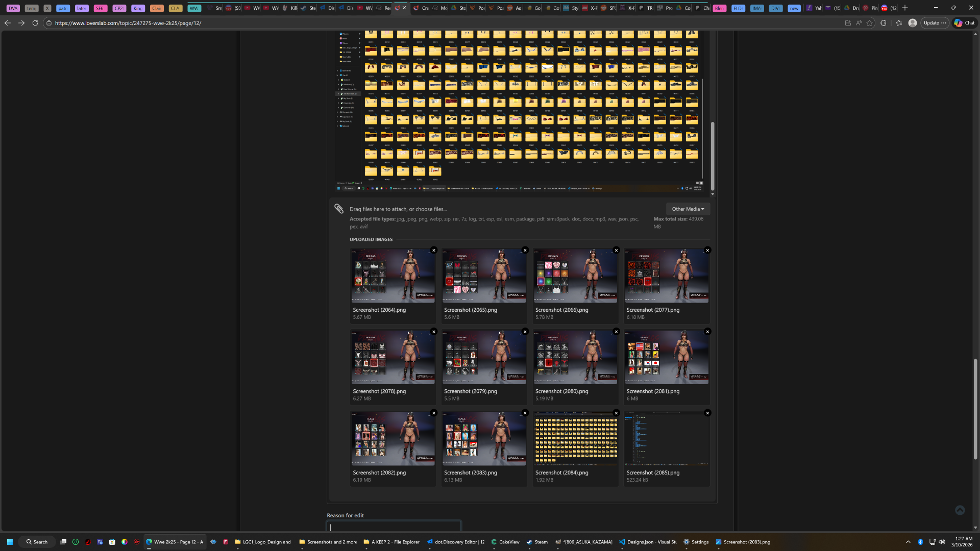Toggle Read aloud icon in address bar
The height and width of the screenshot is (551, 980).
859,23
